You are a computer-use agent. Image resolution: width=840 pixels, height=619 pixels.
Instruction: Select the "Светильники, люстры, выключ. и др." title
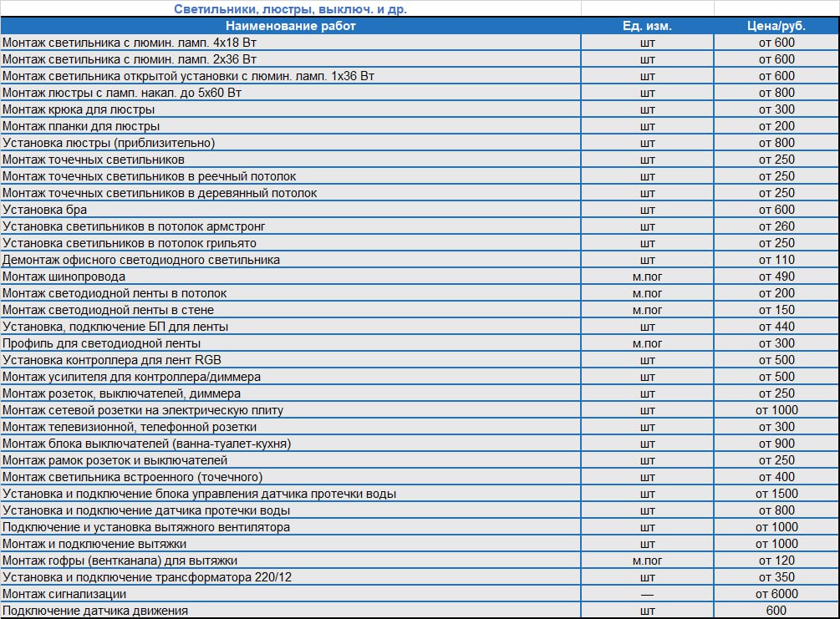(290, 9)
